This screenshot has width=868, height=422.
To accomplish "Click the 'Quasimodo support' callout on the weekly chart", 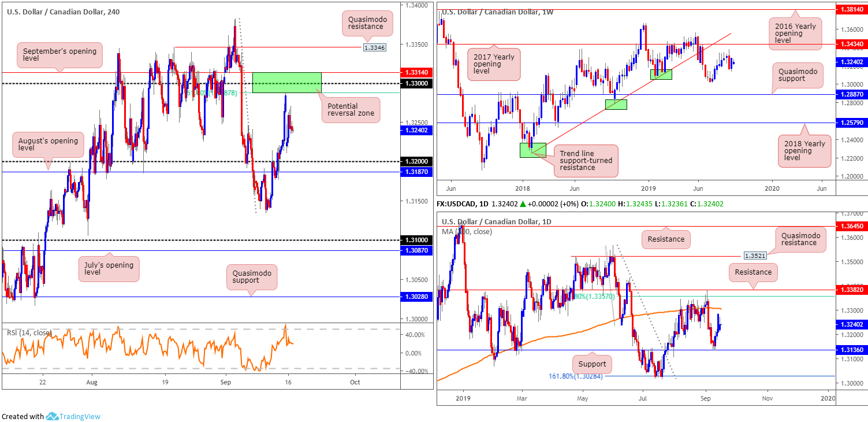I will pos(799,76).
